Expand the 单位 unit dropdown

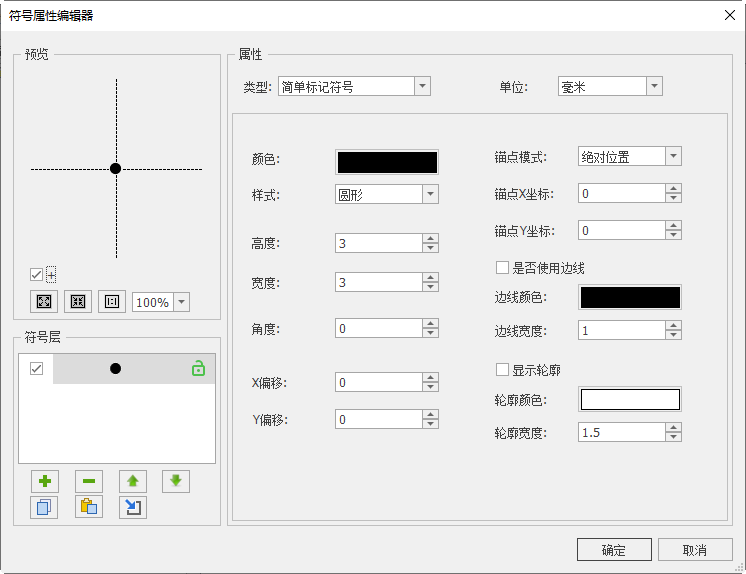point(654,87)
